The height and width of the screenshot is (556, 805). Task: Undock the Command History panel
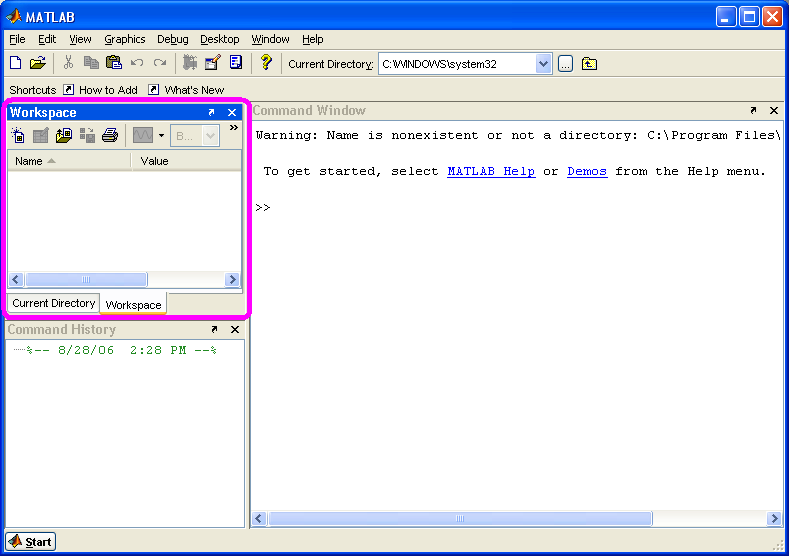click(214, 330)
